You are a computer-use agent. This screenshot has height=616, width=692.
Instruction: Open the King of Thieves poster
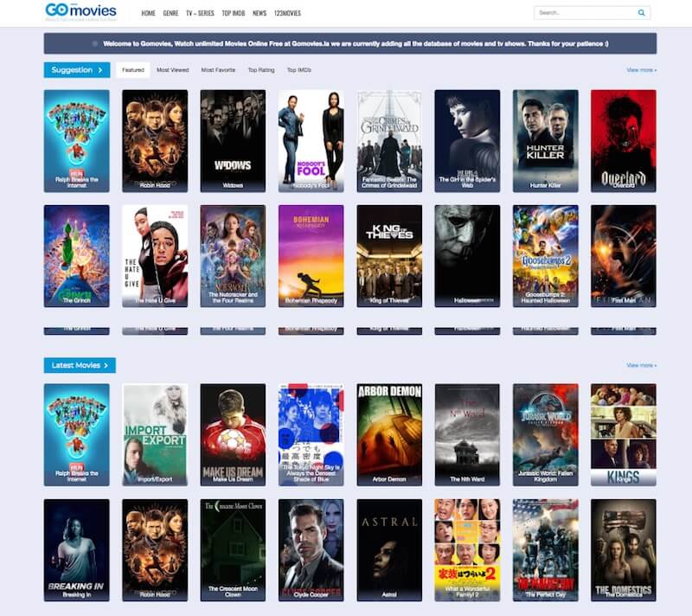[389, 256]
